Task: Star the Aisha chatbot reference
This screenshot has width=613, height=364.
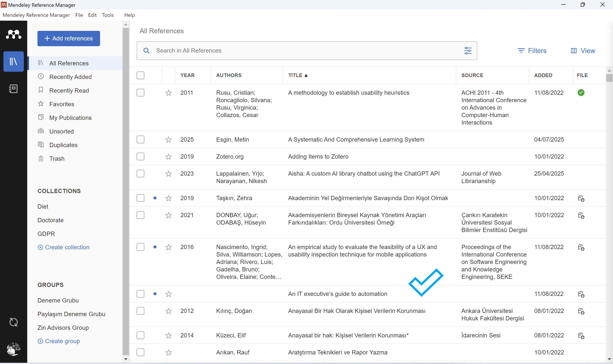Action: coord(168,174)
